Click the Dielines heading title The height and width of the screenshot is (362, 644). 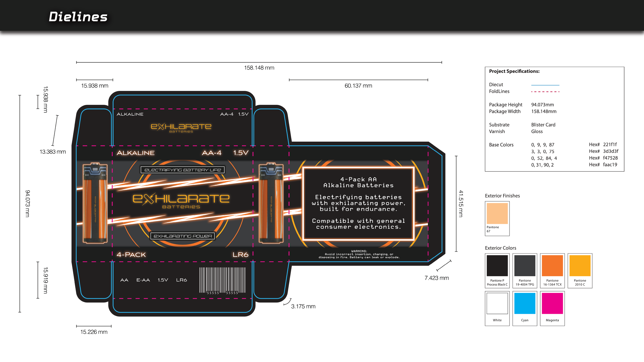pyautogui.click(x=78, y=17)
